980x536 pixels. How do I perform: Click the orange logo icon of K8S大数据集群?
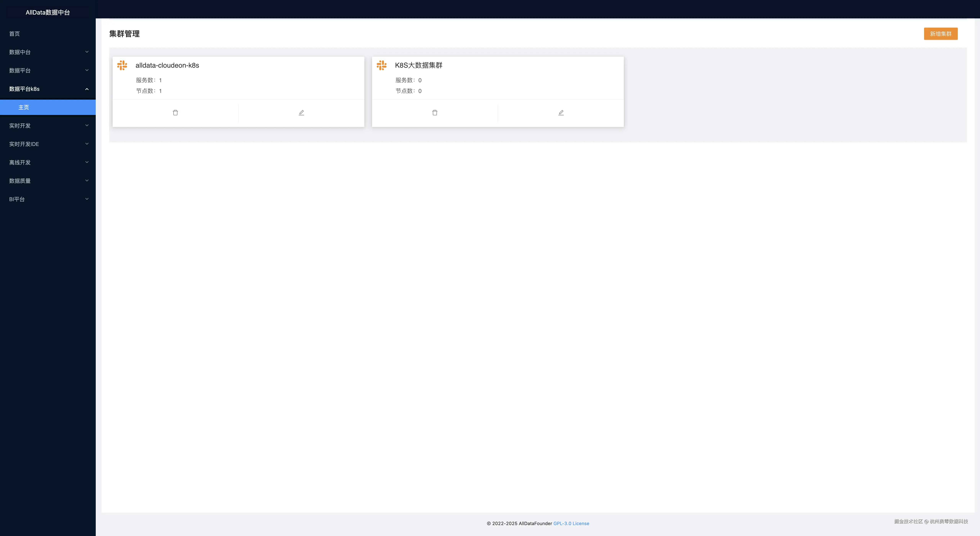[382, 65]
